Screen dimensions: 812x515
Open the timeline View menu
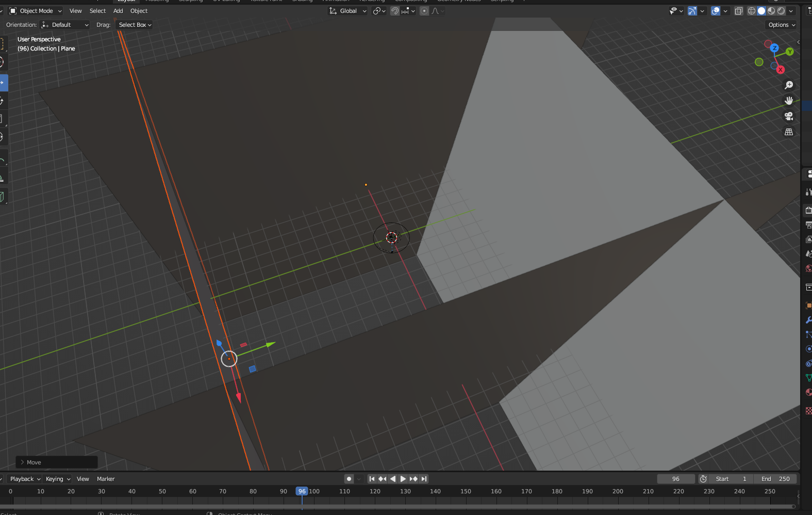[x=82, y=479]
